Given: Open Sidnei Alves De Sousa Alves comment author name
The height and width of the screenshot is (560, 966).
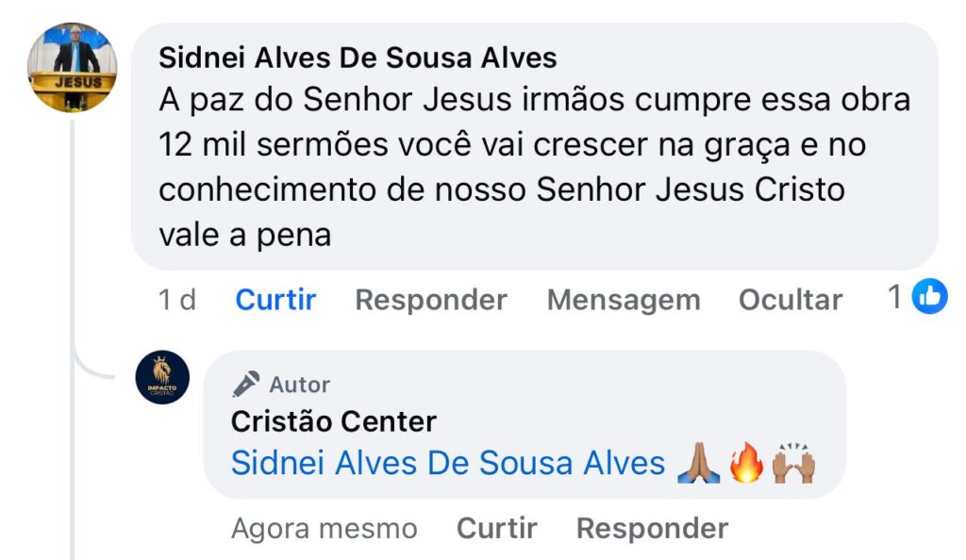Looking at the screenshot, I should [x=358, y=58].
